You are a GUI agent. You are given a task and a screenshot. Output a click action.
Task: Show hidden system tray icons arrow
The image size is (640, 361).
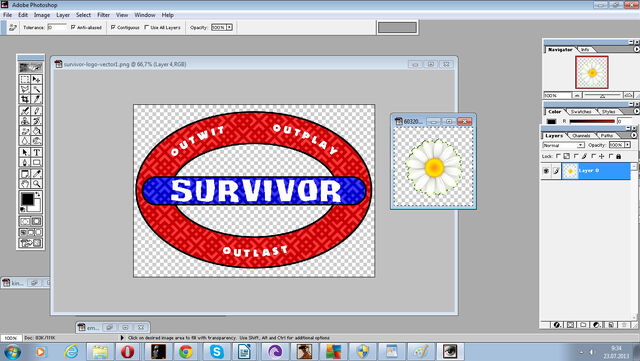tap(581, 352)
